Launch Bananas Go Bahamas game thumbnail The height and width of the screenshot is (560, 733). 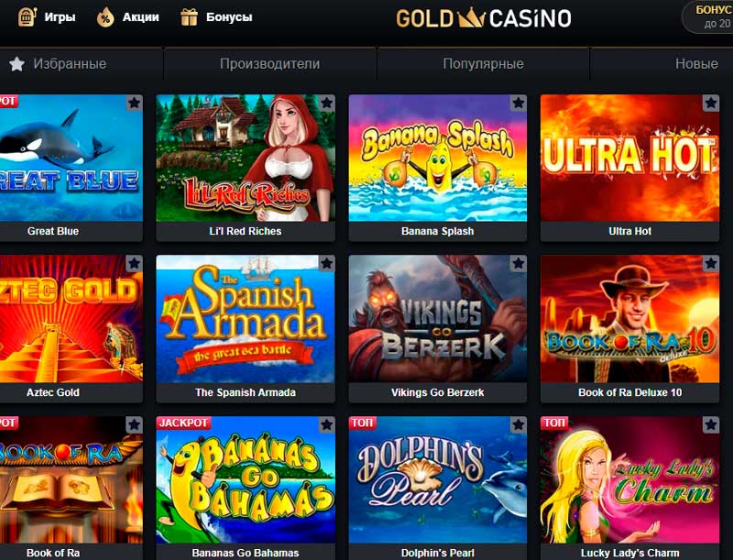(246, 479)
